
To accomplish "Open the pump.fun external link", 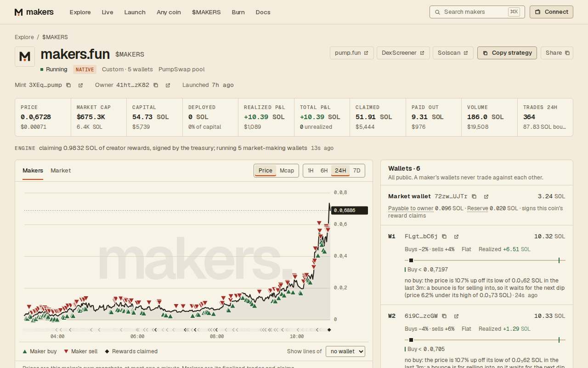I will click(352, 53).
